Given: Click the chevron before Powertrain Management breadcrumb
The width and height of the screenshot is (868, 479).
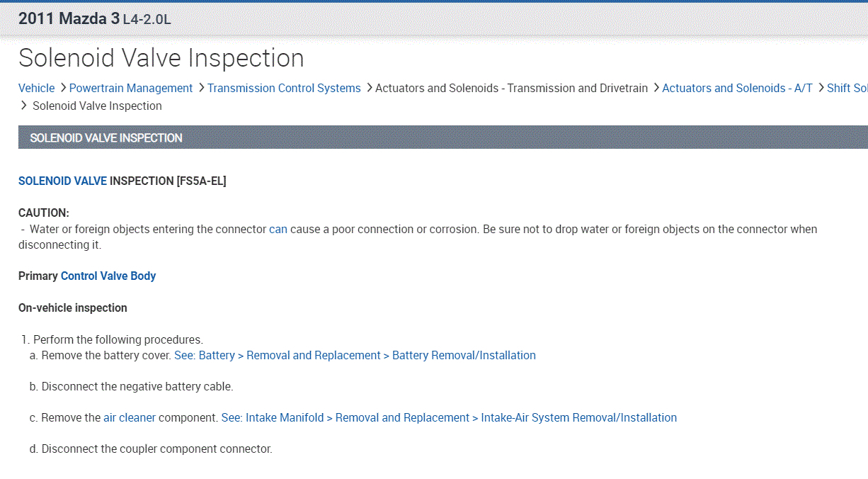Looking at the screenshot, I should pyautogui.click(x=62, y=88).
